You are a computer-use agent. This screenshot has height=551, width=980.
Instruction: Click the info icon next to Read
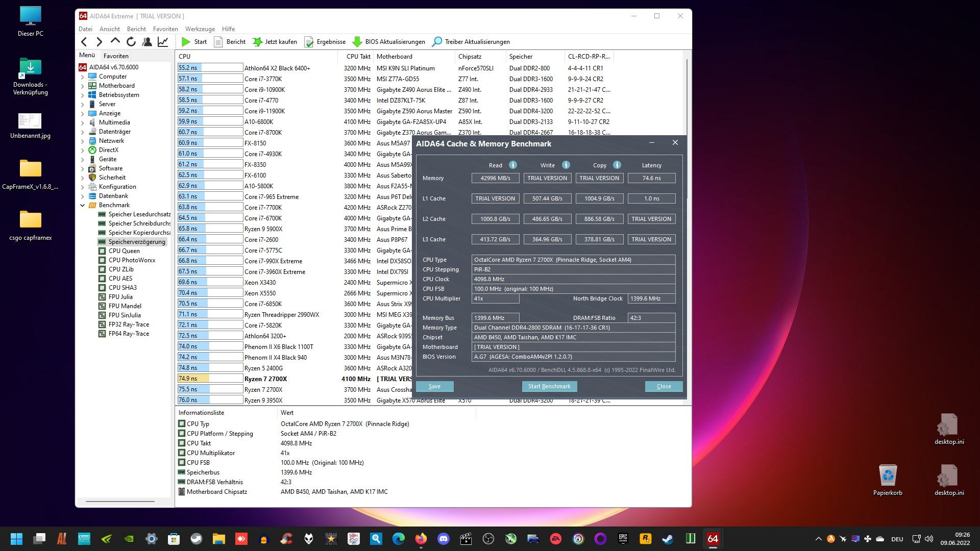tap(513, 165)
